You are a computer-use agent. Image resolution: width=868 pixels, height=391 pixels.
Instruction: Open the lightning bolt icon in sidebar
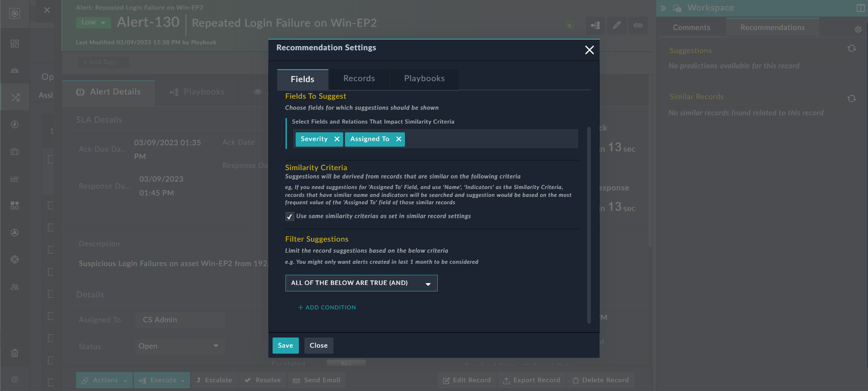point(15,124)
